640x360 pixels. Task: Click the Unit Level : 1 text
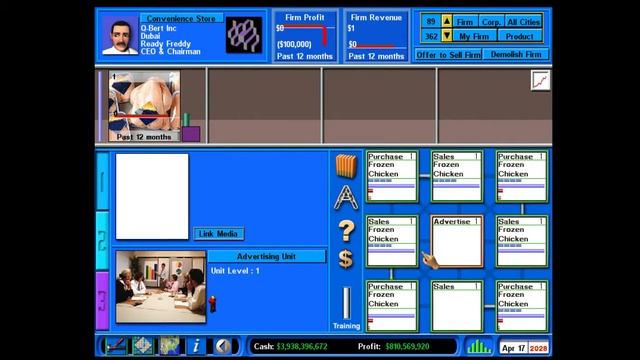[235, 271]
